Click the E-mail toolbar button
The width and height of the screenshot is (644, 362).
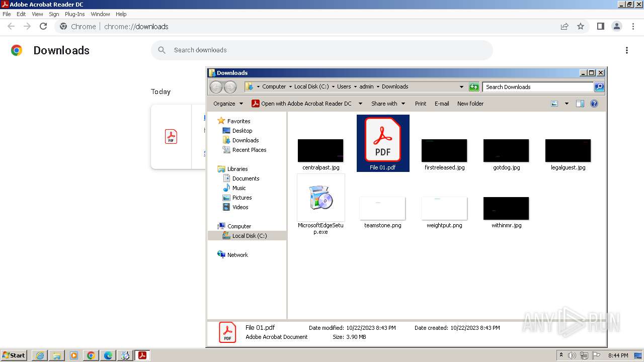click(442, 104)
